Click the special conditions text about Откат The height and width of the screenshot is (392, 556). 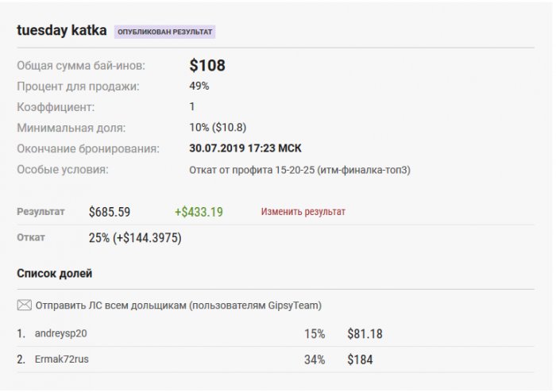[x=299, y=169]
